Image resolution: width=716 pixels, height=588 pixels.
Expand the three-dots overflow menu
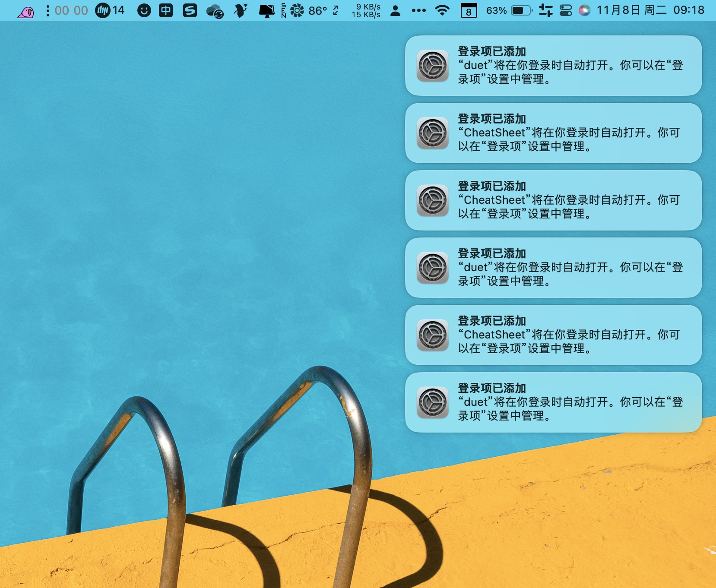click(x=418, y=10)
